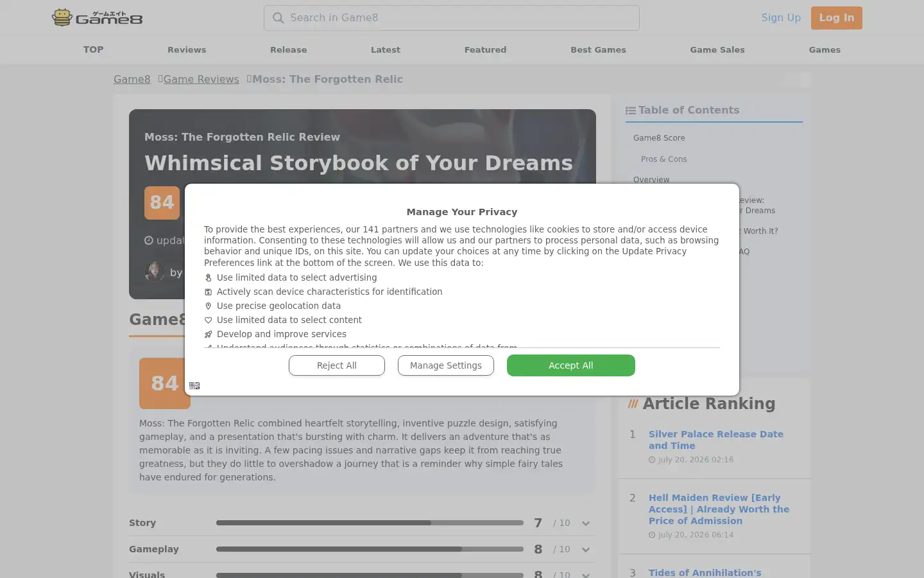
Task: Click the Visuals score progress bar
Action: 370,575
